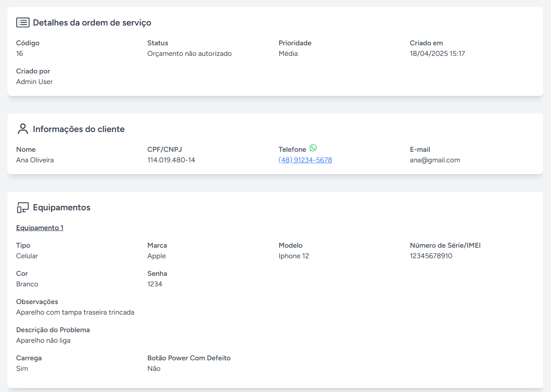This screenshot has height=392, width=551.
Task: Select the password value 1234
Action: pos(155,284)
